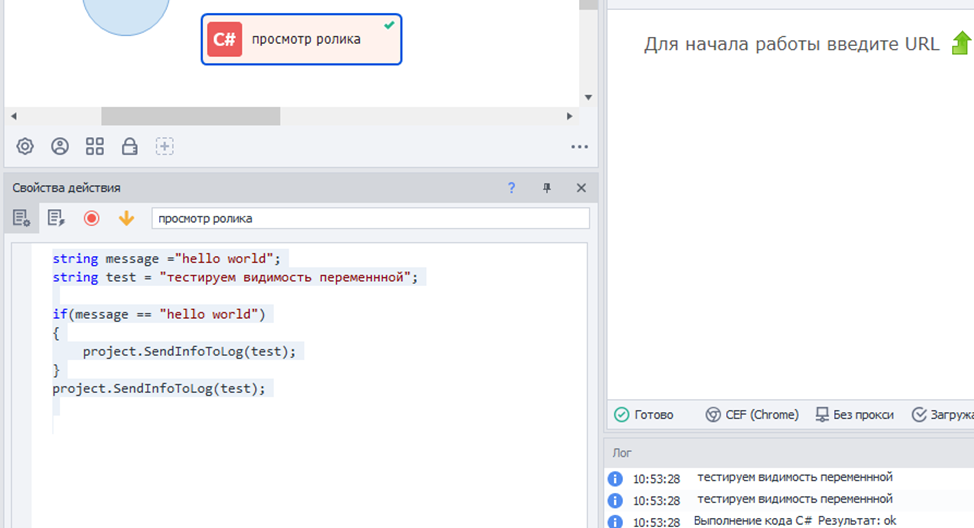
Task: Click the last project.SendInfoToLog(test); line
Action: (x=159, y=389)
